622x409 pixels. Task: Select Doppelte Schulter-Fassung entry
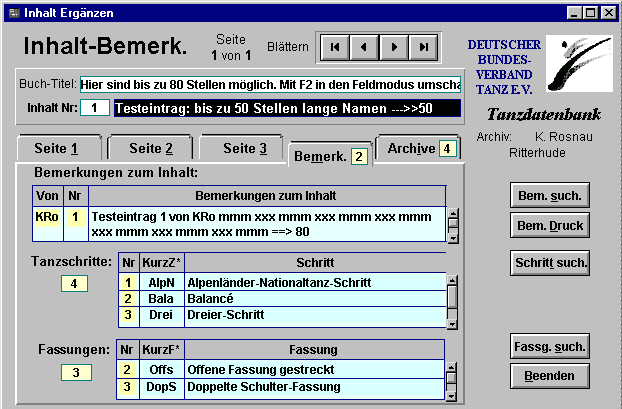[314, 388]
